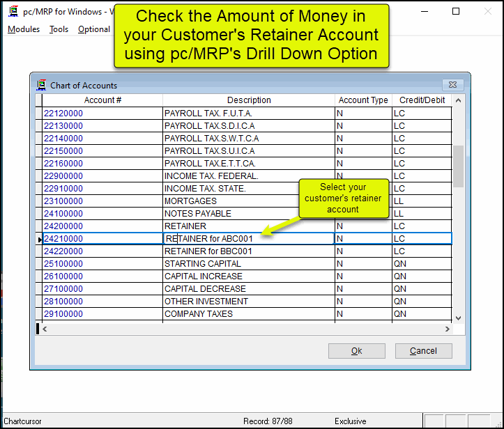The image size is (504, 429).
Task: Click the plain RETAINER description cell
Action: coord(248,226)
